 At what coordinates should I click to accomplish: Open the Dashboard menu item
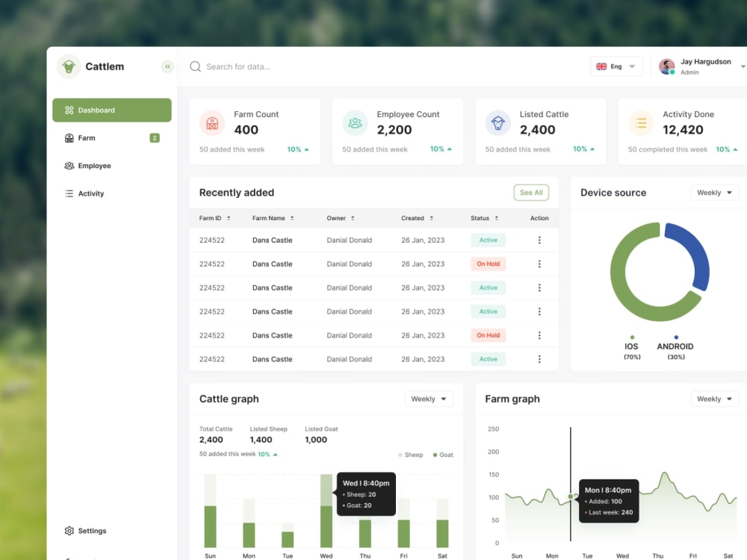(112, 110)
